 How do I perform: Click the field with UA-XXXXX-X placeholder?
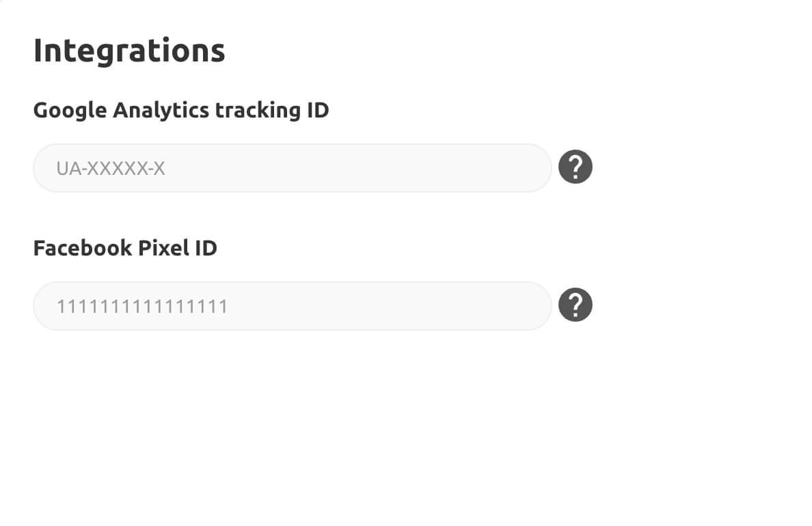tap(292, 168)
